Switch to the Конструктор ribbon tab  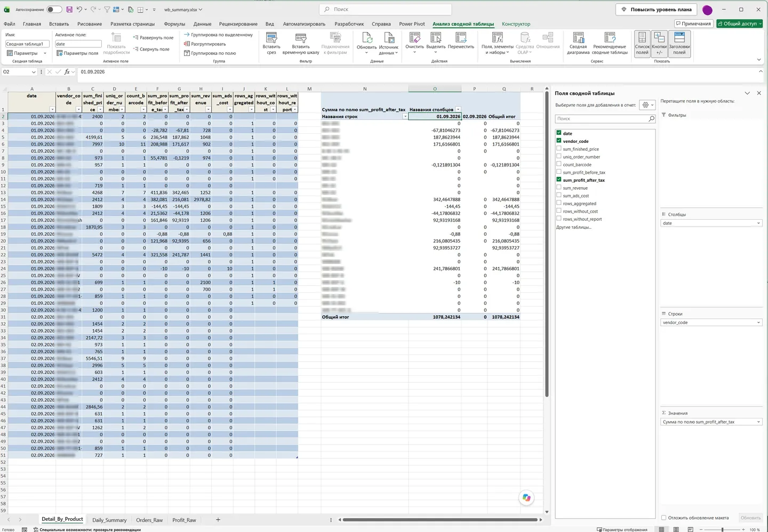(x=516, y=24)
